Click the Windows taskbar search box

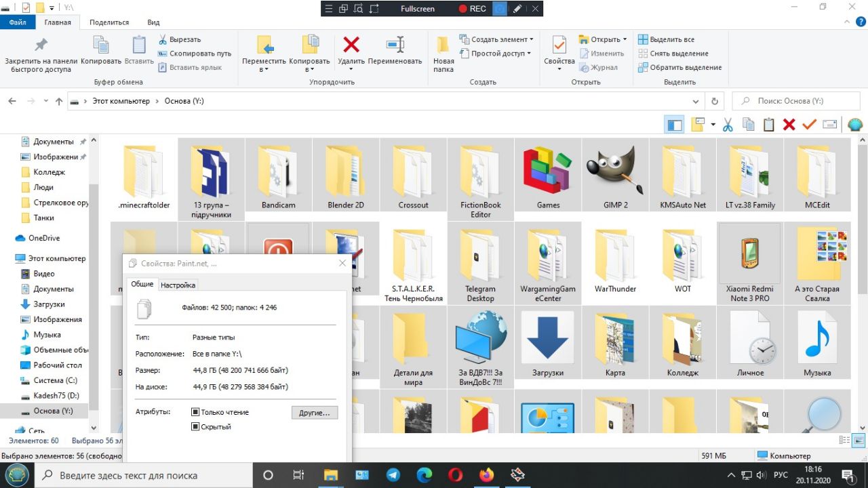coord(143,475)
